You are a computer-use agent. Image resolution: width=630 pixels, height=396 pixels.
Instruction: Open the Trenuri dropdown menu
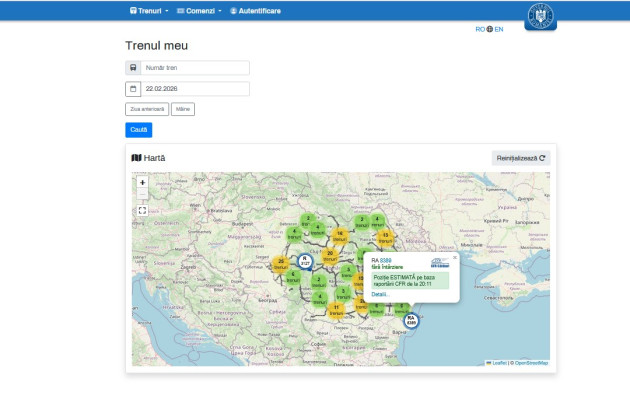coord(149,11)
